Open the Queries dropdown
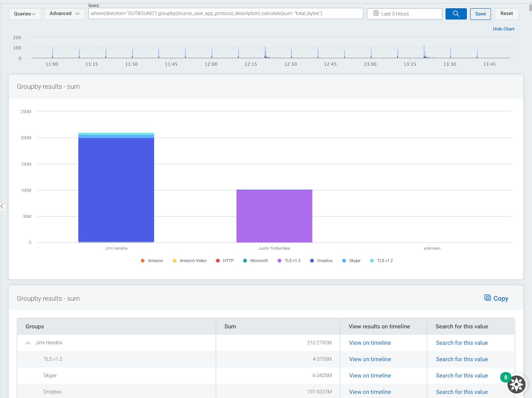 coord(25,14)
